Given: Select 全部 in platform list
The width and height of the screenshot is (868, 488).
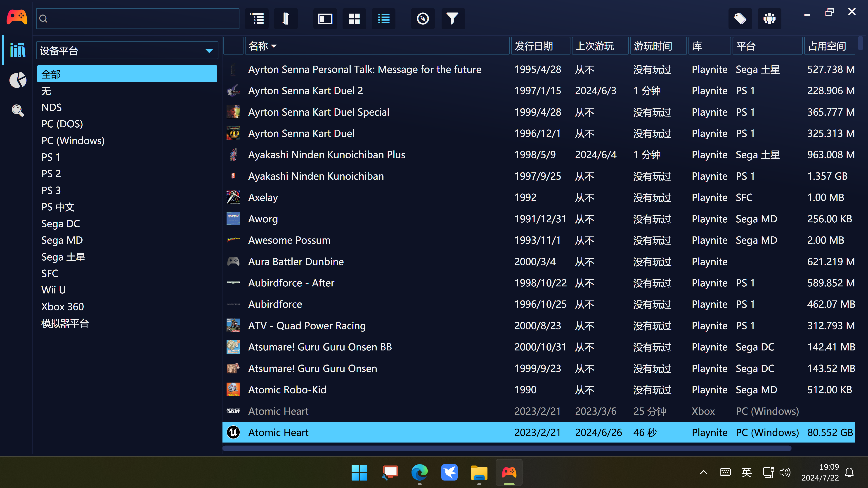Looking at the screenshot, I should (127, 74).
